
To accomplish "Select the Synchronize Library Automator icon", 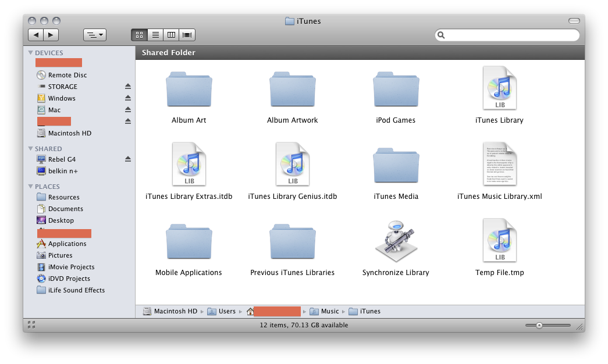I will [396, 241].
